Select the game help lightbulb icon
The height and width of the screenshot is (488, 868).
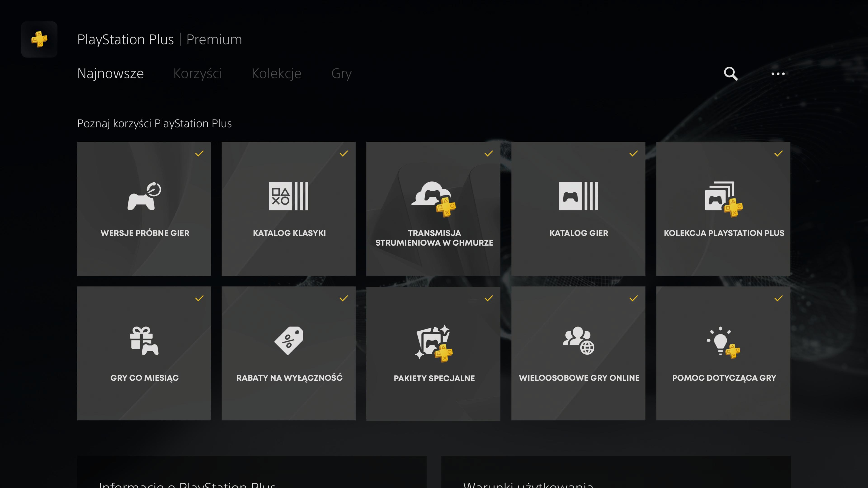pos(723,343)
